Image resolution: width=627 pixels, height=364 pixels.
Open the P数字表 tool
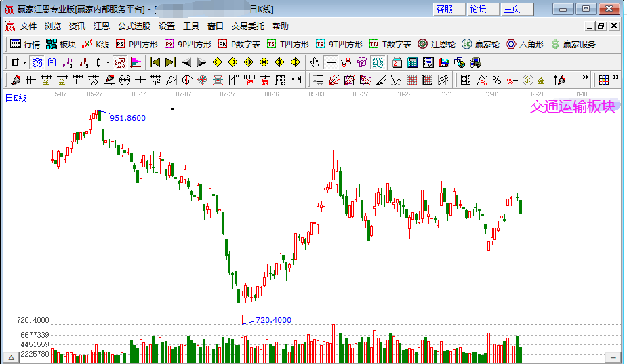pos(239,45)
